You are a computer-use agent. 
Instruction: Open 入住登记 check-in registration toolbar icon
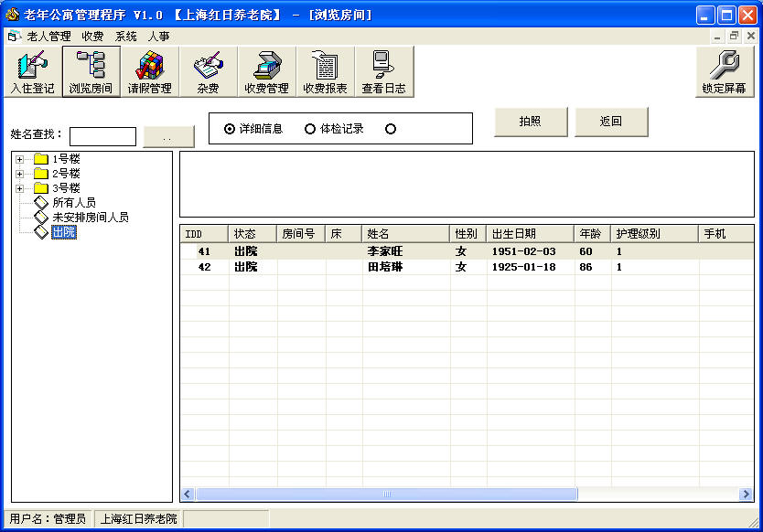click(x=32, y=71)
